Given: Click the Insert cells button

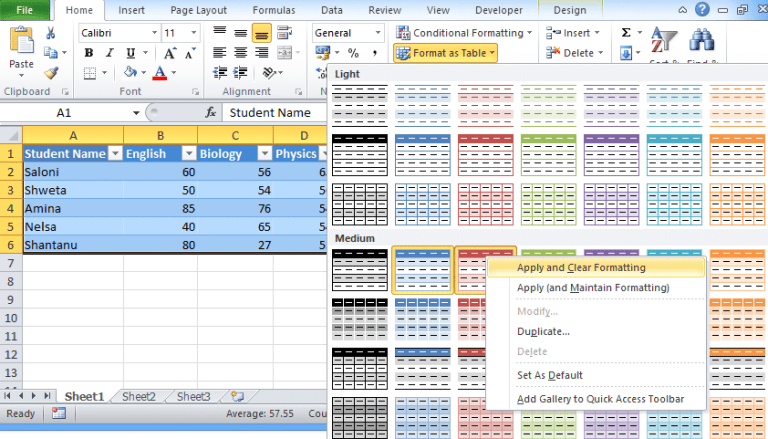Looking at the screenshot, I should [x=573, y=33].
